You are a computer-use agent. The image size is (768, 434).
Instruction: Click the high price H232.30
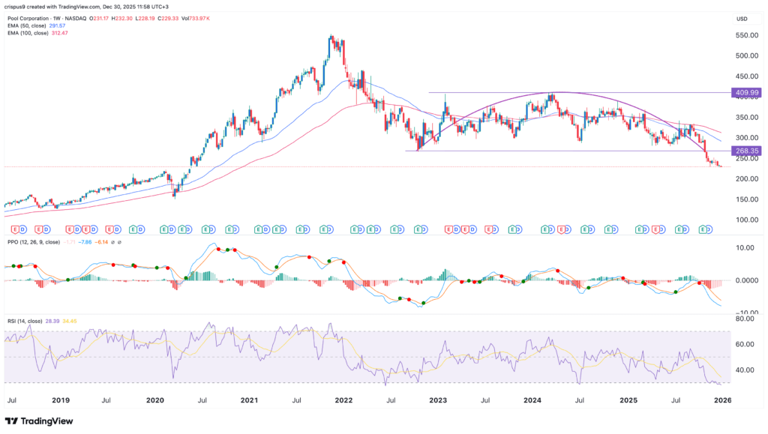122,18
